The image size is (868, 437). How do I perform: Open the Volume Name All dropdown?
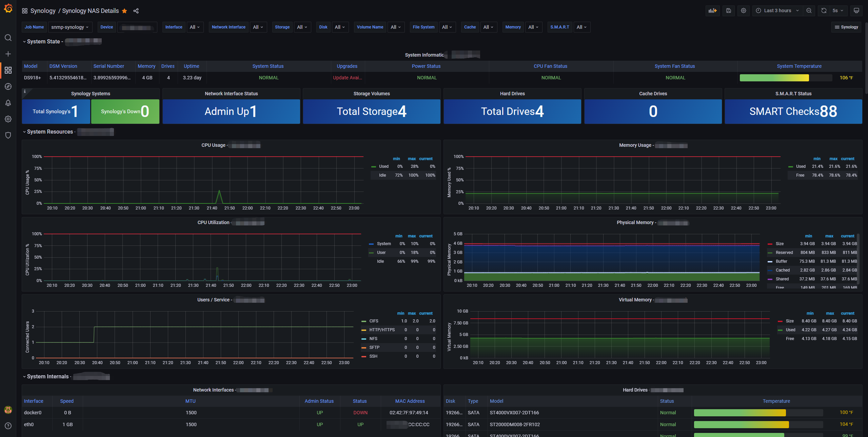(x=396, y=27)
